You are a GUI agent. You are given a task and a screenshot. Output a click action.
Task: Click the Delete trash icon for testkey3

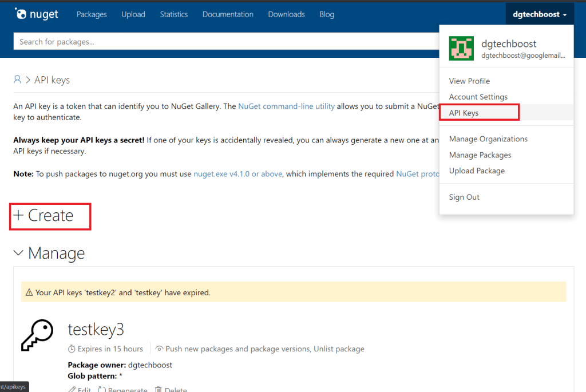(159, 389)
